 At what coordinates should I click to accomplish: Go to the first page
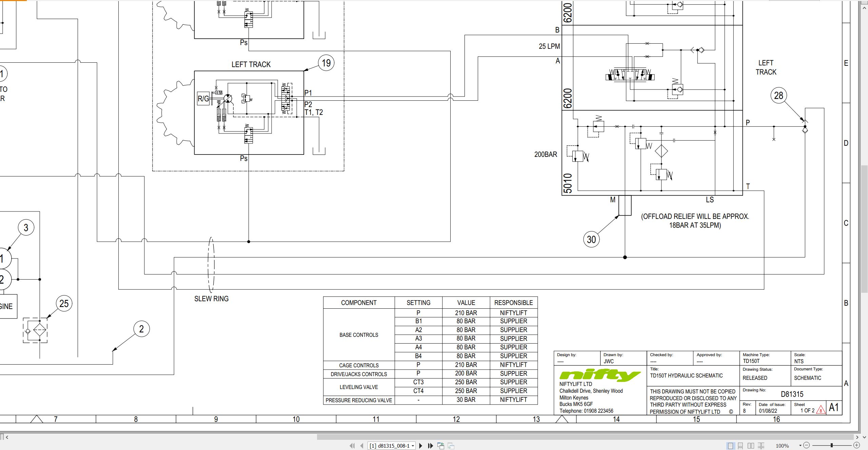point(352,446)
